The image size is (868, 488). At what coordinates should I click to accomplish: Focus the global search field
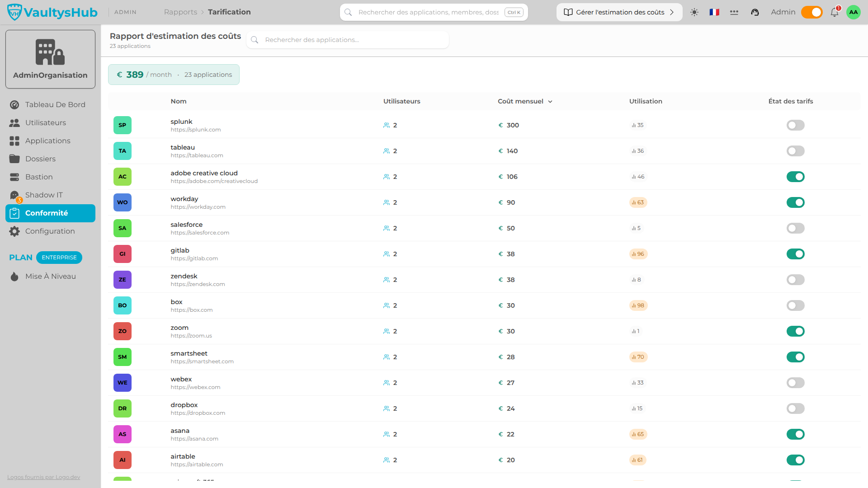click(434, 12)
